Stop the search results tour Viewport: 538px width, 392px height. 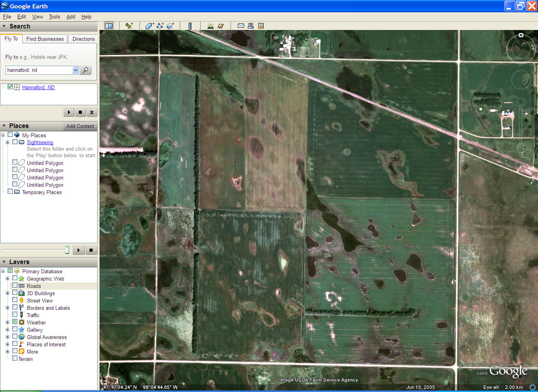(x=80, y=112)
